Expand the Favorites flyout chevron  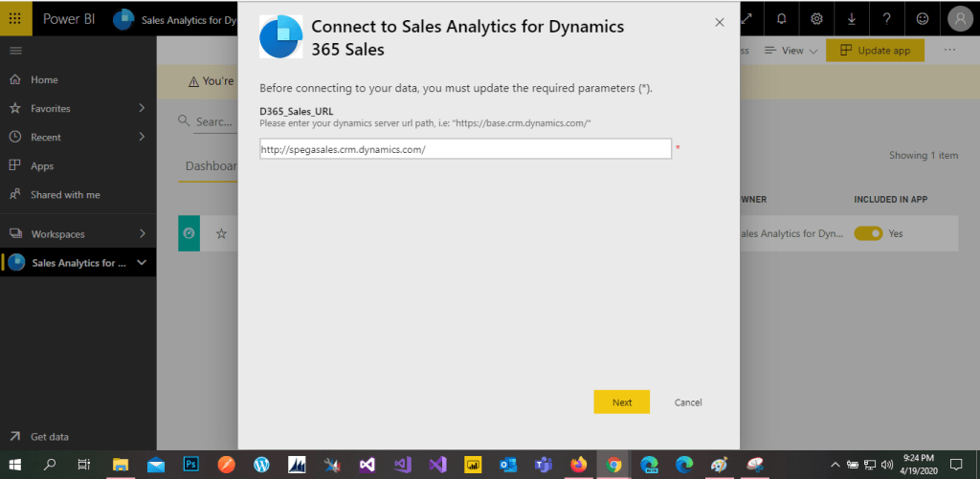tap(142, 108)
